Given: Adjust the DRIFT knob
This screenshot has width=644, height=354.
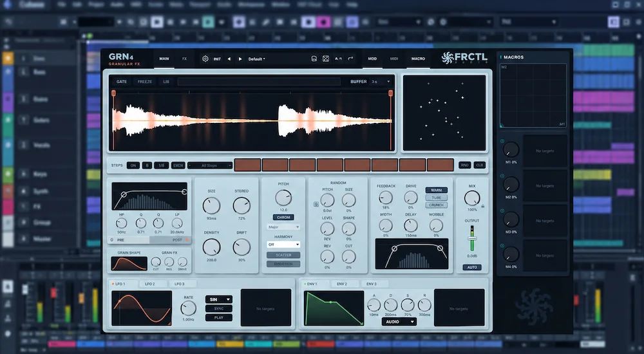Looking at the screenshot, I should (241, 247).
